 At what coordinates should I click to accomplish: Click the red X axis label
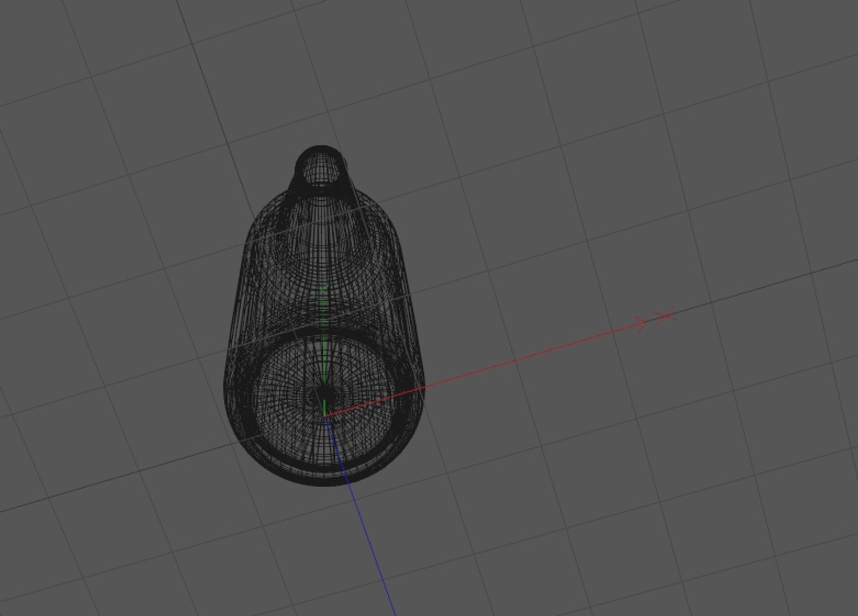pyautogui.click(x=666, y=315)
